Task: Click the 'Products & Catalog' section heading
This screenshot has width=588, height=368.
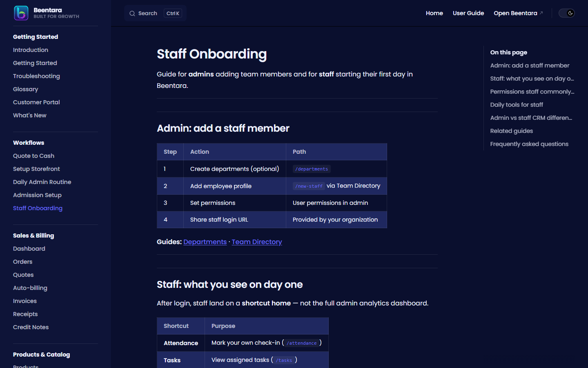Action: 41,355
